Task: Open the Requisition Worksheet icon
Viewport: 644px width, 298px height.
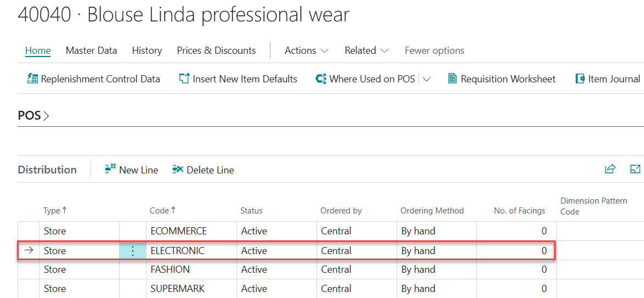Action: pyautogui.click(x=453, y=79)
